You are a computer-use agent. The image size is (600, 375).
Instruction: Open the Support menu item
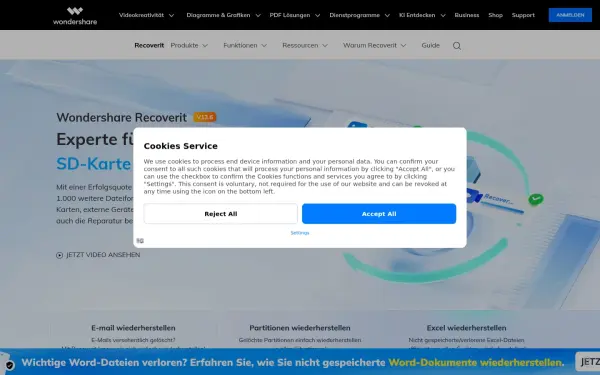[x=523, y=15]
